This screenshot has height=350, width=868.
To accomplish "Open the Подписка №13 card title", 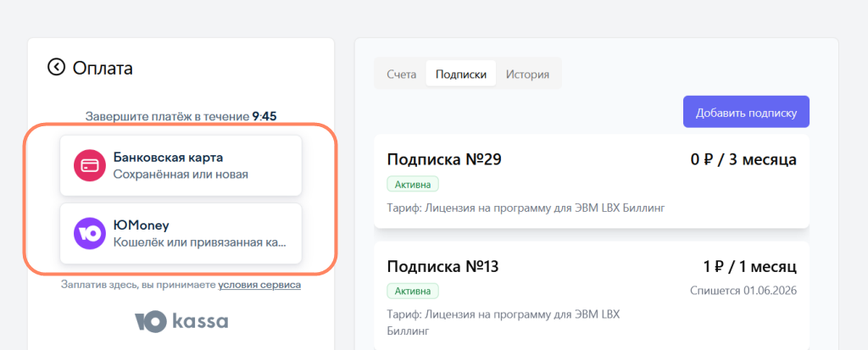I will coord(442,268).
